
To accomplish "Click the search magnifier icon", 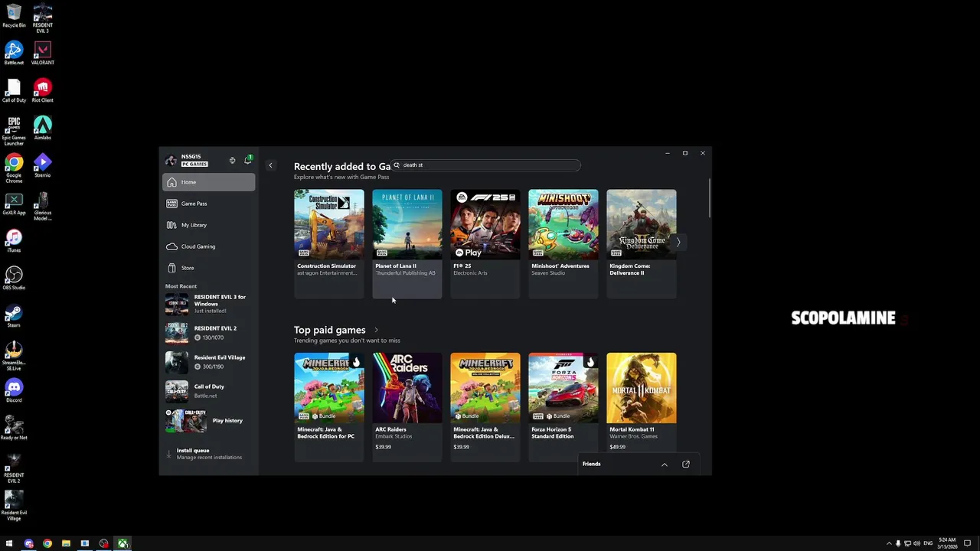I will [x=397, y=165].
